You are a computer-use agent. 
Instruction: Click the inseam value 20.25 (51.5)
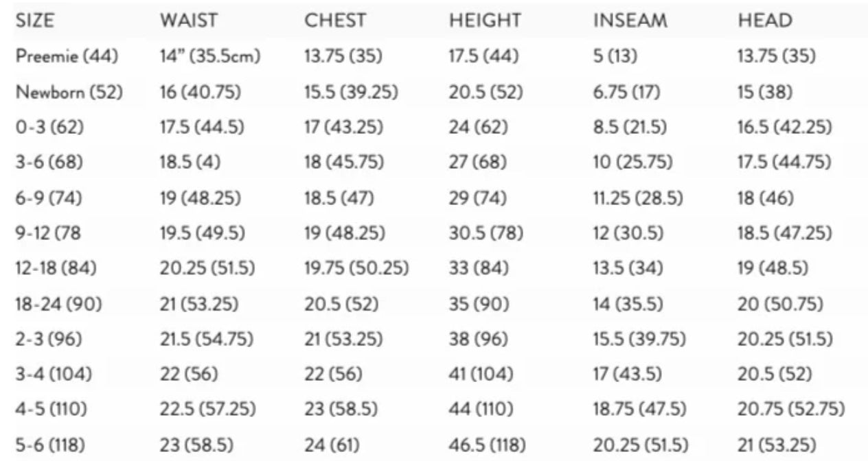pyautogui.click(x=639, y=445)
